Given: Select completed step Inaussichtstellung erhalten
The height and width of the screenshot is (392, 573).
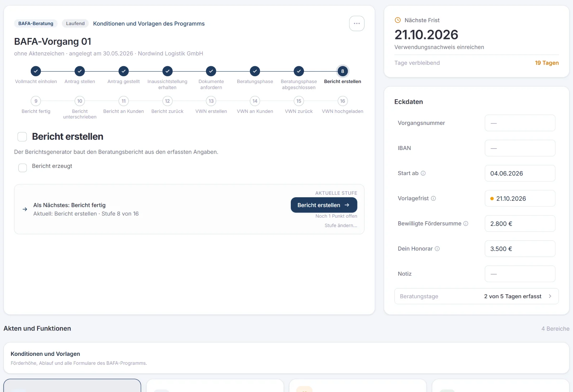Looking at the screenshot, I should click(x=168, y=71).
